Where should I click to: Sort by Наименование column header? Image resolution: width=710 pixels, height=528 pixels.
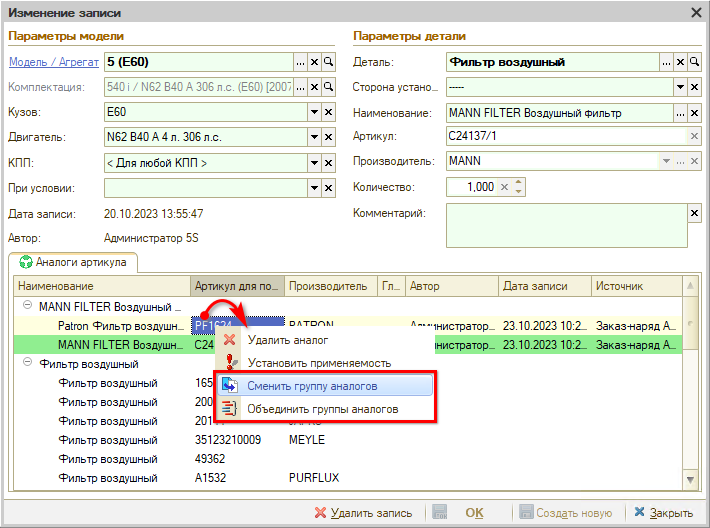(101, 286)
